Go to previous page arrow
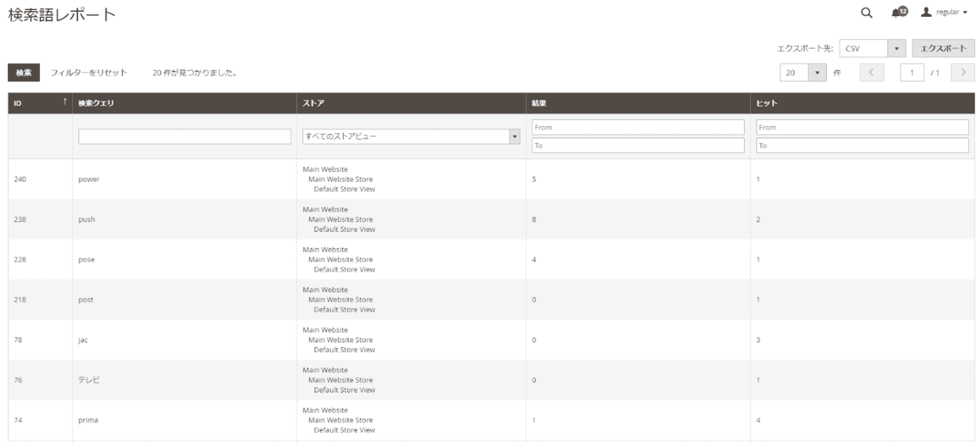Viewport: 980px width, 447px height. pyautogui.click(x=871, y=73)
